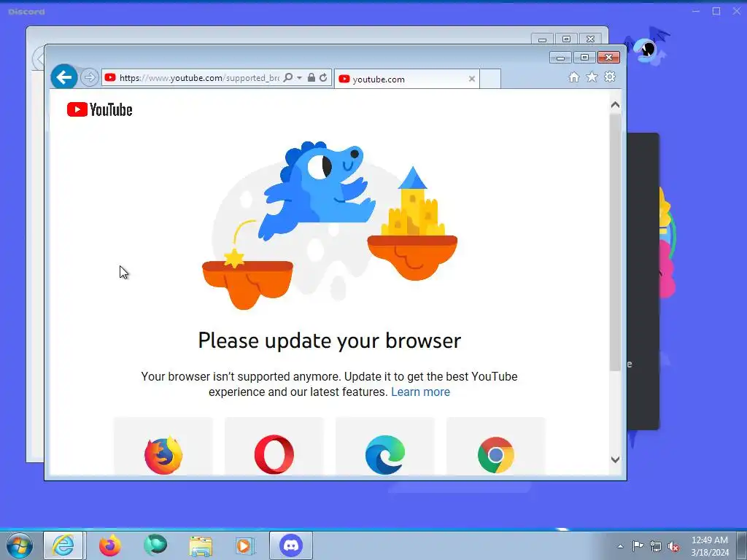Open a new blank tab
This screenshot has width=747, height=560.
click(x=490, y=79)
